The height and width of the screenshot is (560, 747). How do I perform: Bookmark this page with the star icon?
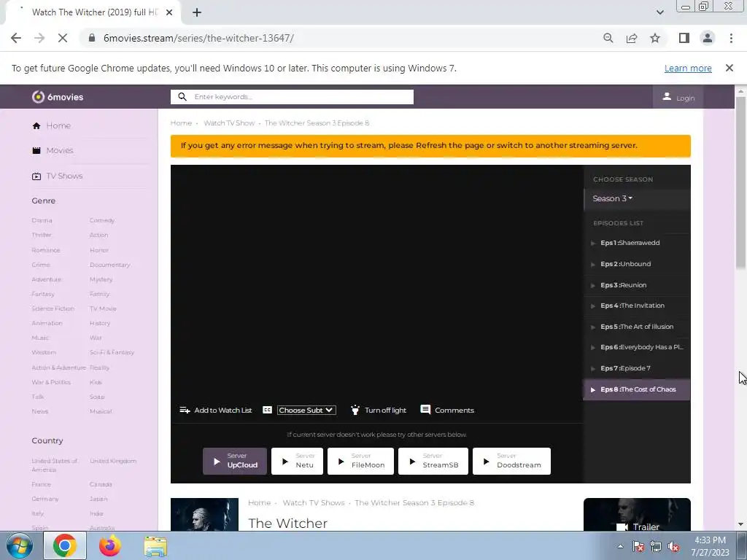point(655,38)
